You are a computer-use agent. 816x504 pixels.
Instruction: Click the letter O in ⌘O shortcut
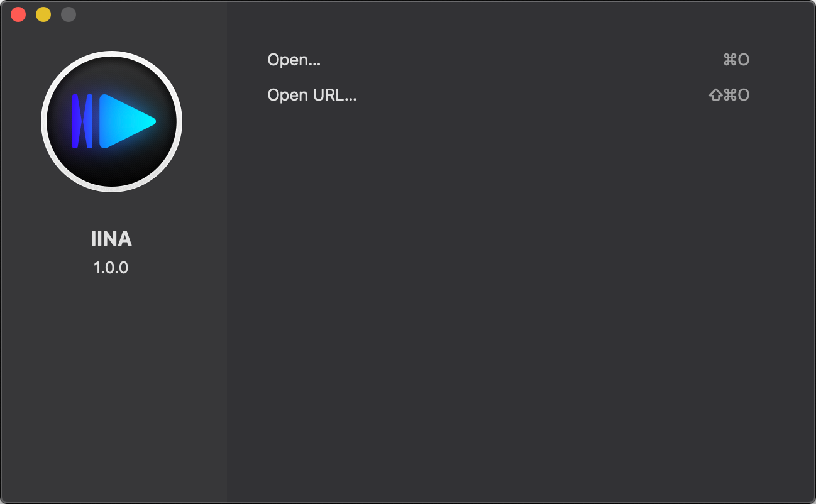(x=744, y=60)
